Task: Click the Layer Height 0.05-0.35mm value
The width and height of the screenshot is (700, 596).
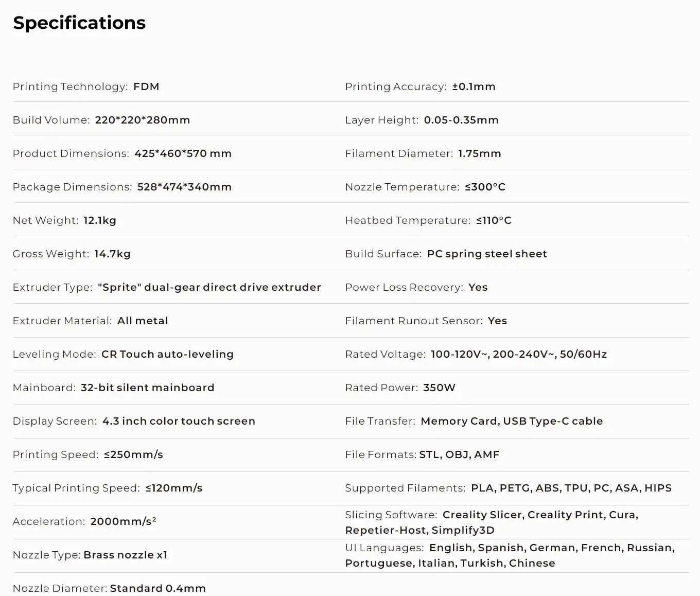Action: (x=461, y=120)
